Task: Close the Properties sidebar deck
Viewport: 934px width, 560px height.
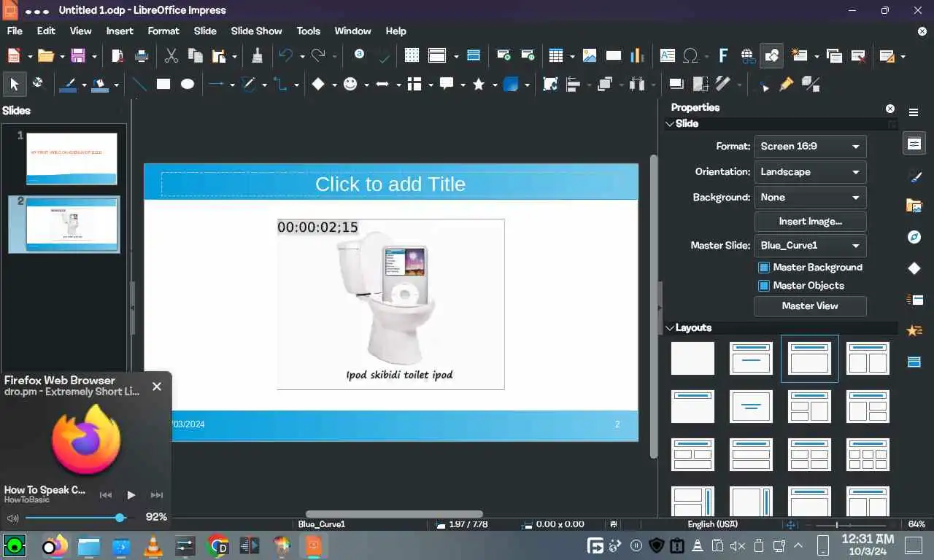Action: [x=890, y=109]
